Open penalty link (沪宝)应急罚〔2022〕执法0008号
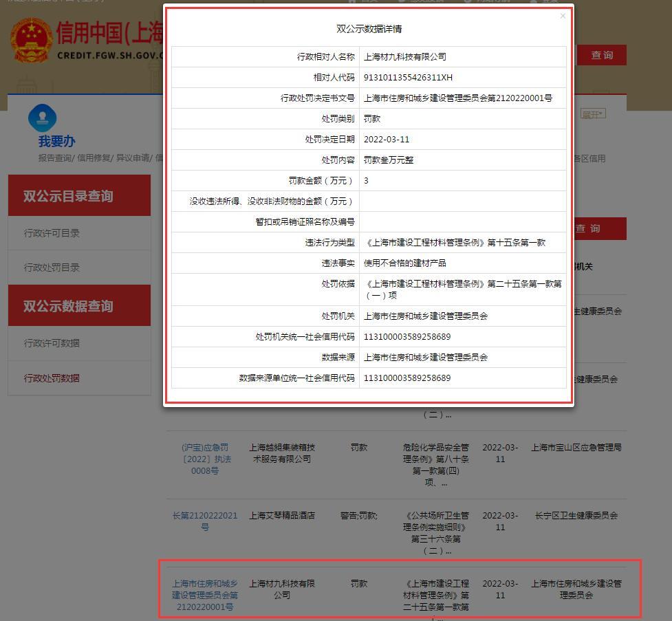This screenshot has height=621, width=672. coord(205,459)
